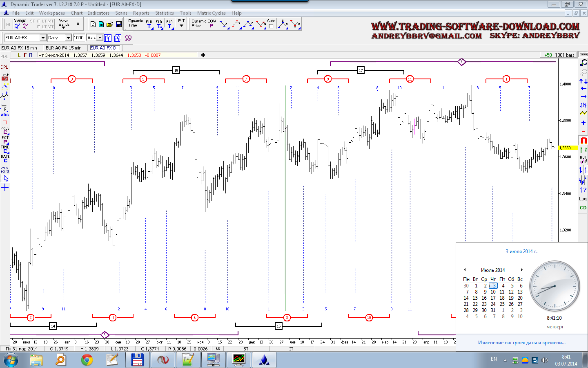Viewport: 588px width, 368px height.
Task: Toggle the Auto checkbox
Action: coord(271,26)
